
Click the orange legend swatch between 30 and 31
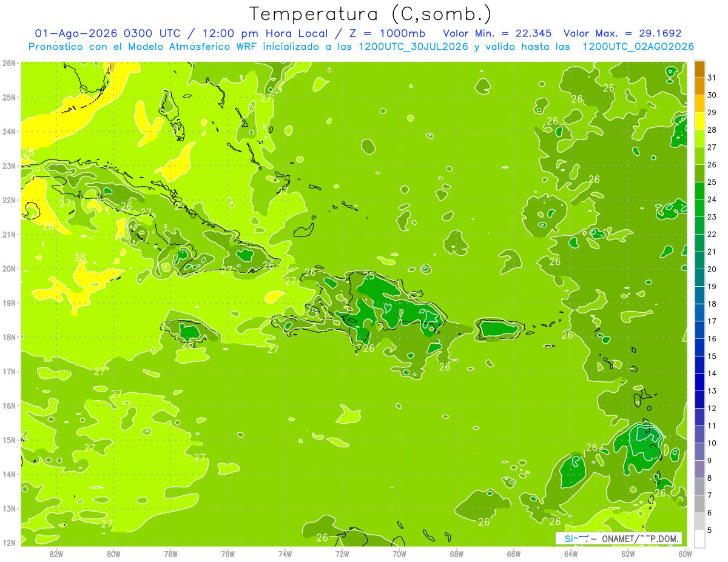700,87
